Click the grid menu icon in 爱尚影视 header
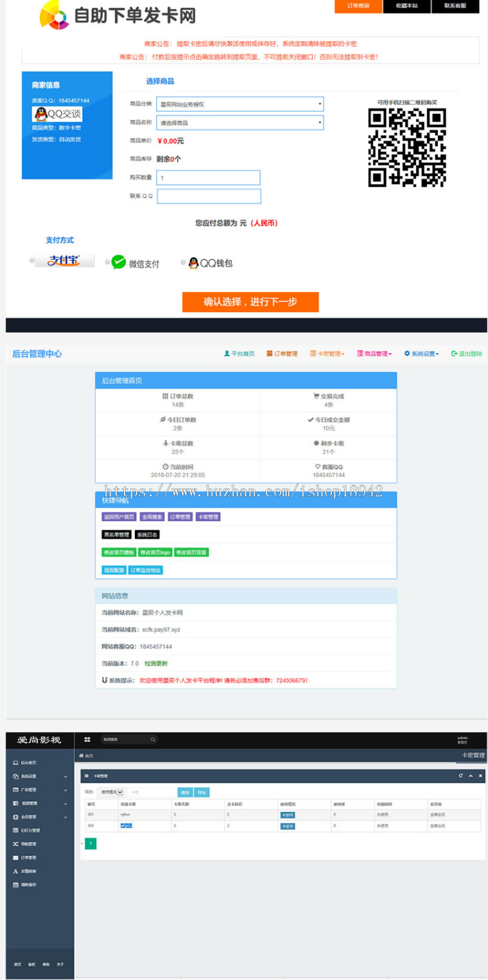 point(87,739)
